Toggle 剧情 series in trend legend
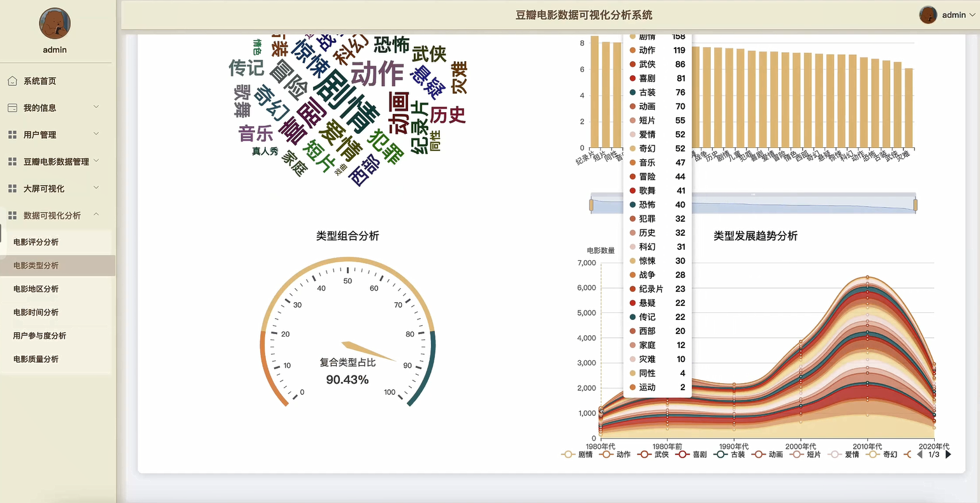The height and width of the screenshot is (503, 980). click(x=577, y=455)
